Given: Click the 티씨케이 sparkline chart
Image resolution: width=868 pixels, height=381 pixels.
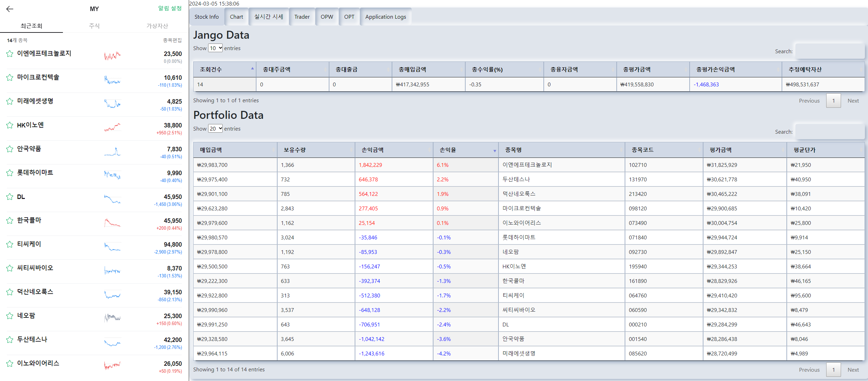Looking at the screenshot, I should pos(112,247).
